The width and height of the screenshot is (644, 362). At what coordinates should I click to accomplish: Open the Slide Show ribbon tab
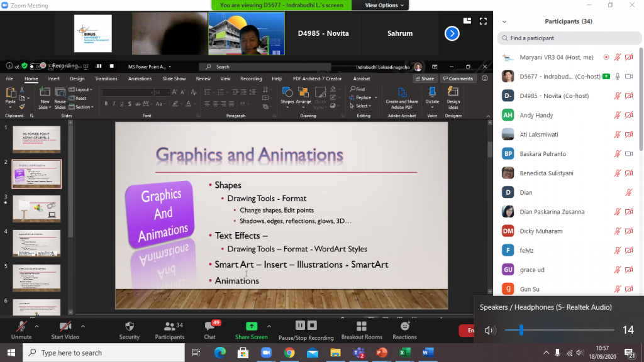click(174, 79)
